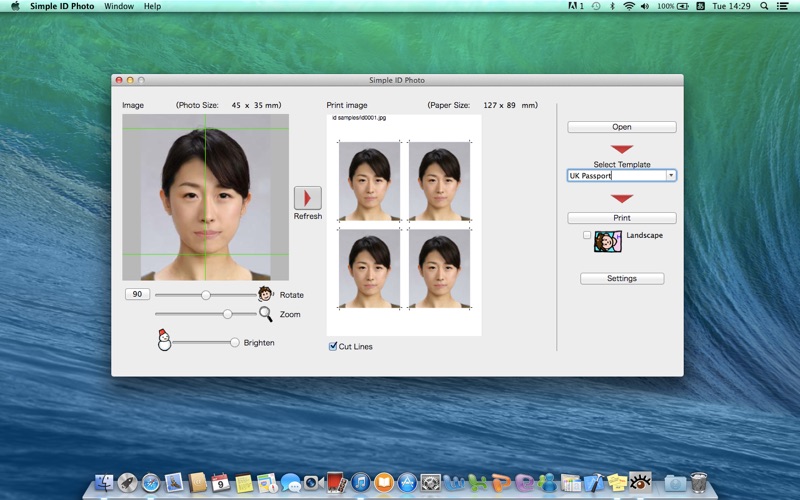Screen dimensions: 800x500
Task: Click the snowman Brighten icon
Action: tap(164, 341)
